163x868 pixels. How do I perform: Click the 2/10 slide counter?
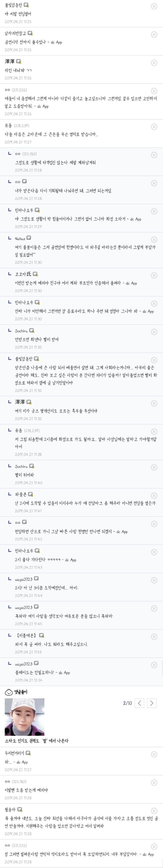coord(127,703)
